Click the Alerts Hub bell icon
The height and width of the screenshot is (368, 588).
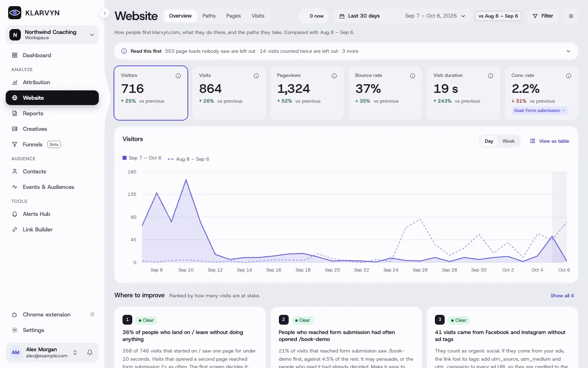point(15,214)
